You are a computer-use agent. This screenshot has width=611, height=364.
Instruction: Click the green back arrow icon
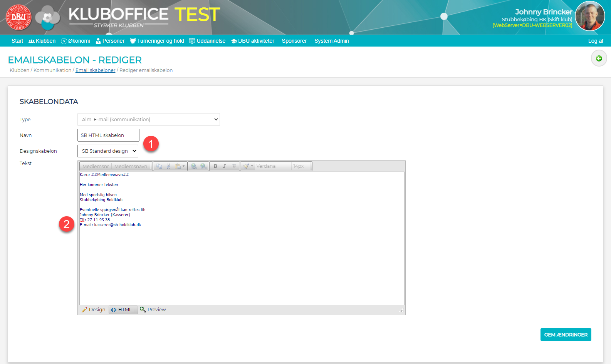tap(599, 58)
